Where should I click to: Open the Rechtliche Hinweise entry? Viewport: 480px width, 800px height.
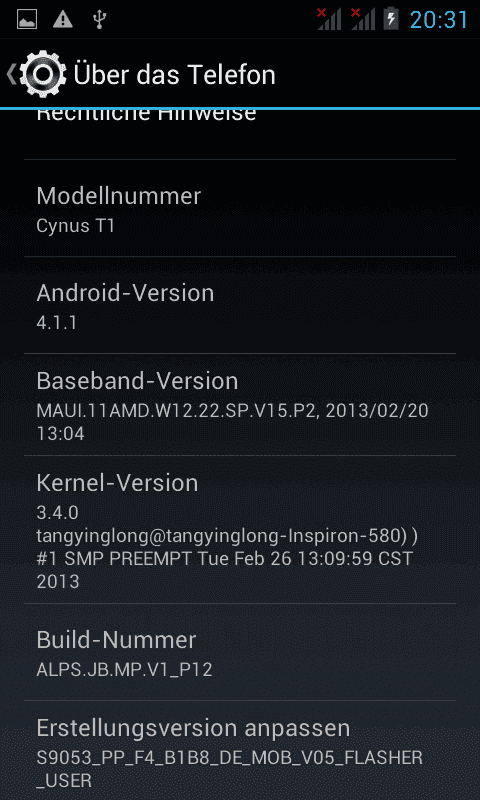(240, 135)
